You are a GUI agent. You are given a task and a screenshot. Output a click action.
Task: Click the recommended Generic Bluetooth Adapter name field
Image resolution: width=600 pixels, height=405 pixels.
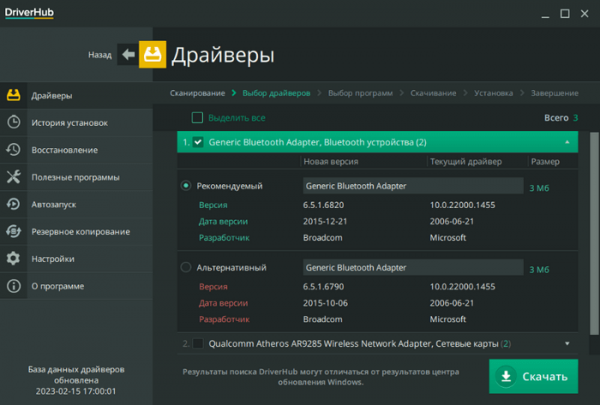[x=413, y=186]
